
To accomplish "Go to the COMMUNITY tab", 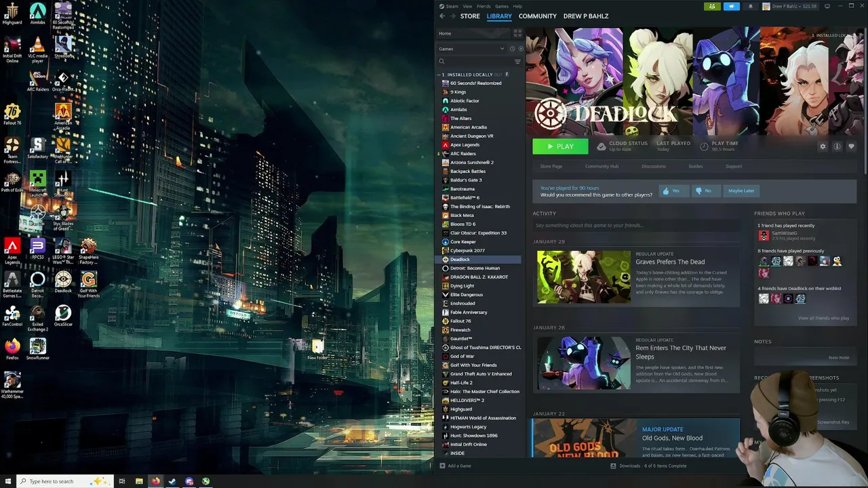I will pyautogui.click(x=538, y=16).
